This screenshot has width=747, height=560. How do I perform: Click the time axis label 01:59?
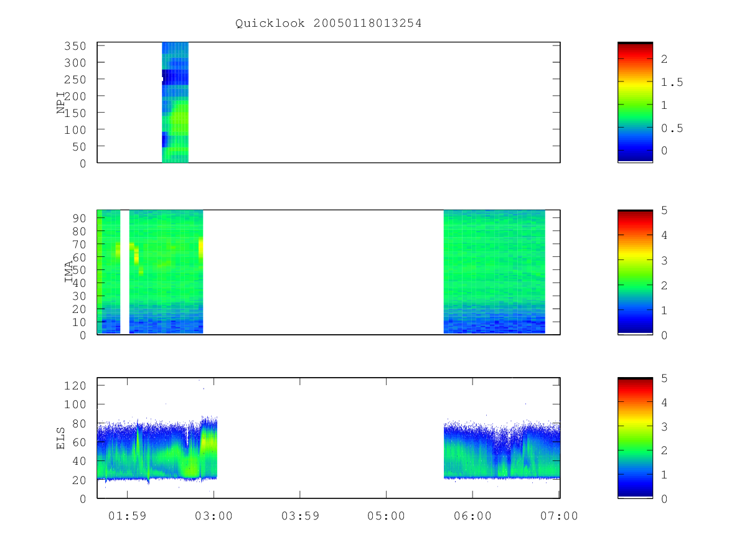coord(127,516)
